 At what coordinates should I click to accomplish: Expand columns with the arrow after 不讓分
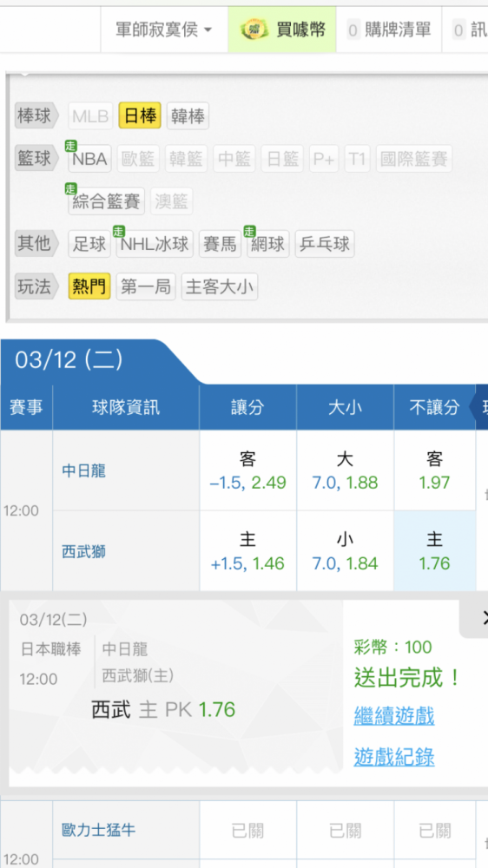479,407
